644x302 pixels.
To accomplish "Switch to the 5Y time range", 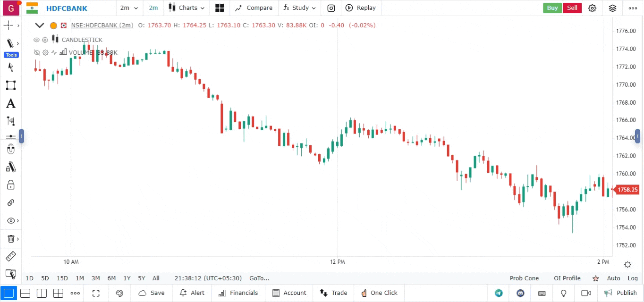I will click(141, 278).
